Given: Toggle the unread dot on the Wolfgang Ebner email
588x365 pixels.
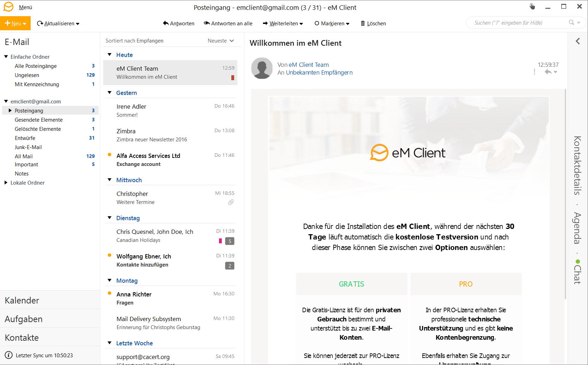Looking at the screenshot, I should tap(110, 255).
